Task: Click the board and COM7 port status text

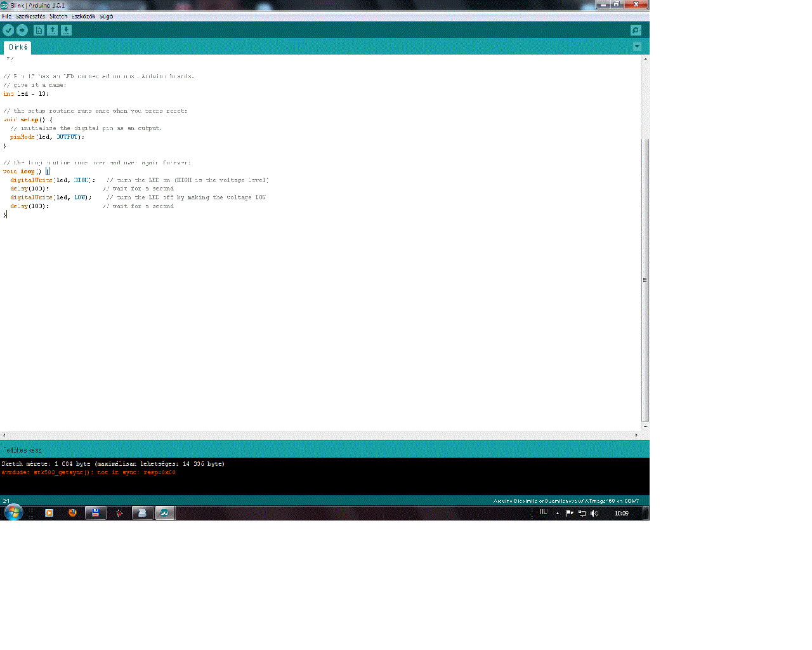Action: coord(566,501)
